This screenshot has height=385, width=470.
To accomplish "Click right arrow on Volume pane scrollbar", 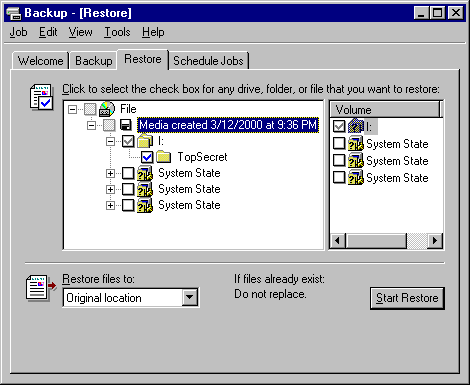I will click(x=435, y=240).
